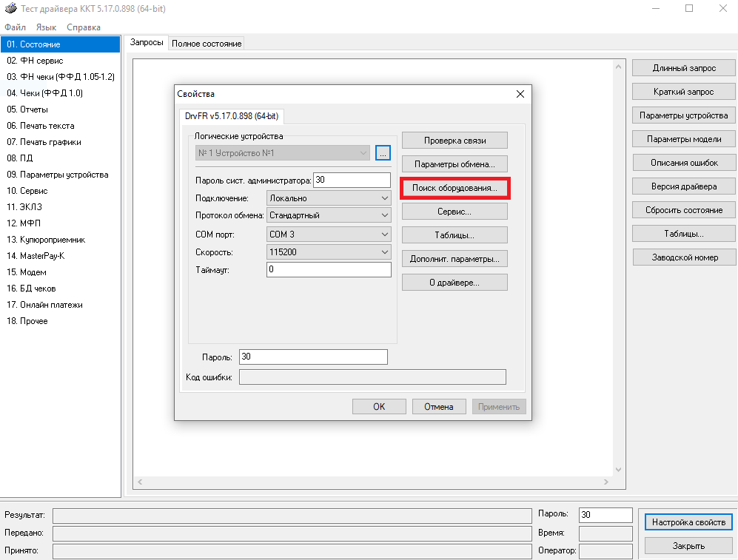
Task: Select 02. ФН сервис in the sidebar
Action: (35, 61)
